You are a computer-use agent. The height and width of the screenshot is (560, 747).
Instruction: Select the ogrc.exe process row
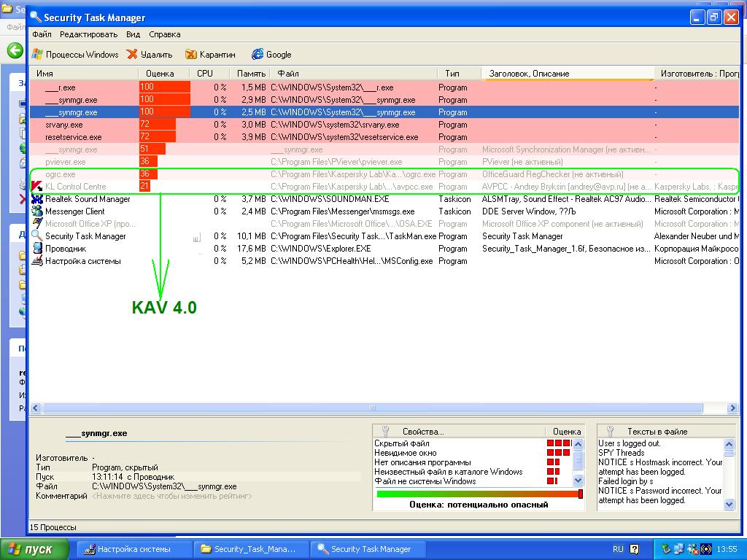click(384, 174)
